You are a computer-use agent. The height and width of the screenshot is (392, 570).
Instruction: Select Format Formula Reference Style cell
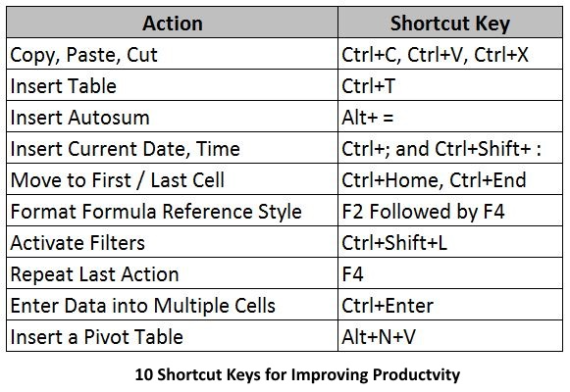[173, 211]
